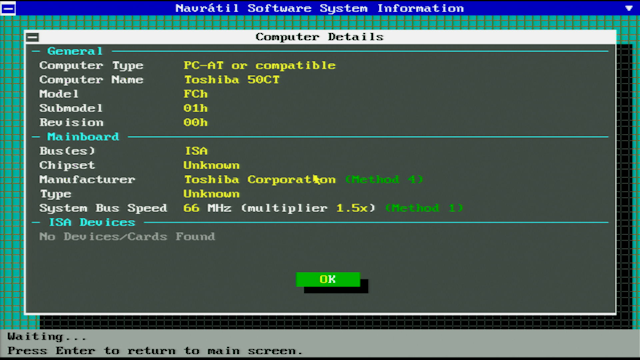The image size is (640, 360).
Task: Click the 66 MHz system bus speed value
Action: (207, 208)
